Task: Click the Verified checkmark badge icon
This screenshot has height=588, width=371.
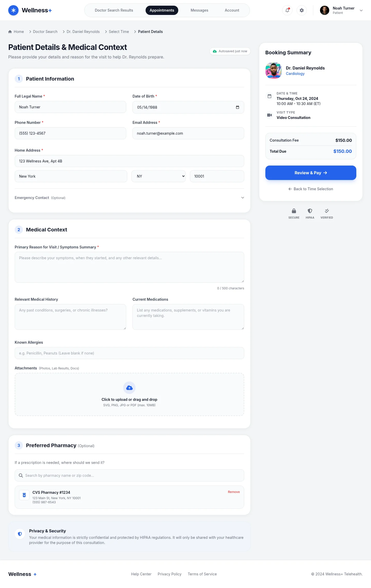Action: 327,211
